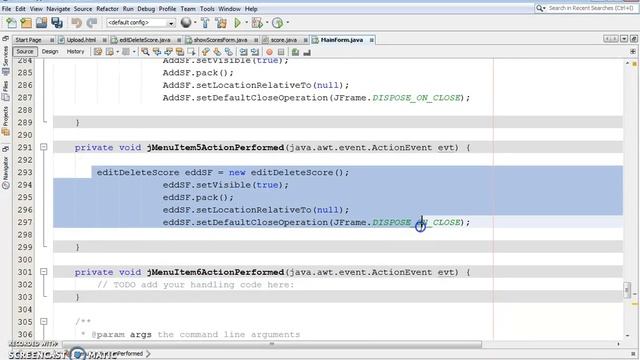Click the Undo arrow icon
640x360 pixels.
click(76, 23)
